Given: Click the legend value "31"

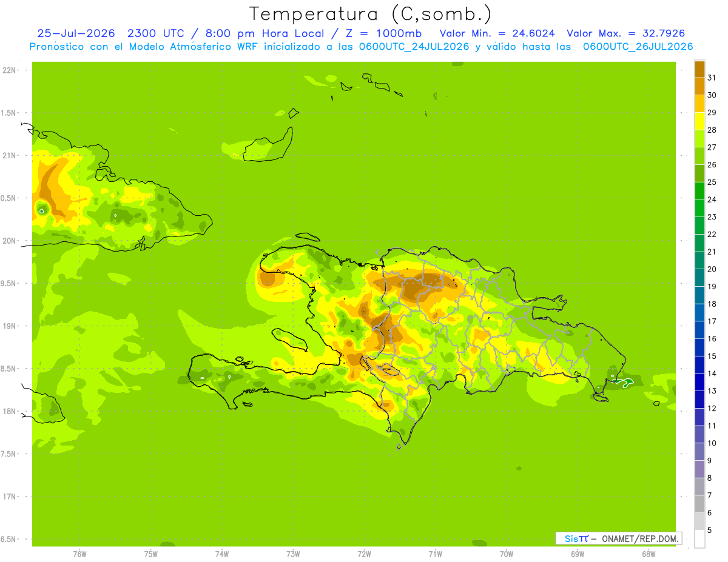Looking at the screenshot, I should pyautogui.click(x=712, y=77).
